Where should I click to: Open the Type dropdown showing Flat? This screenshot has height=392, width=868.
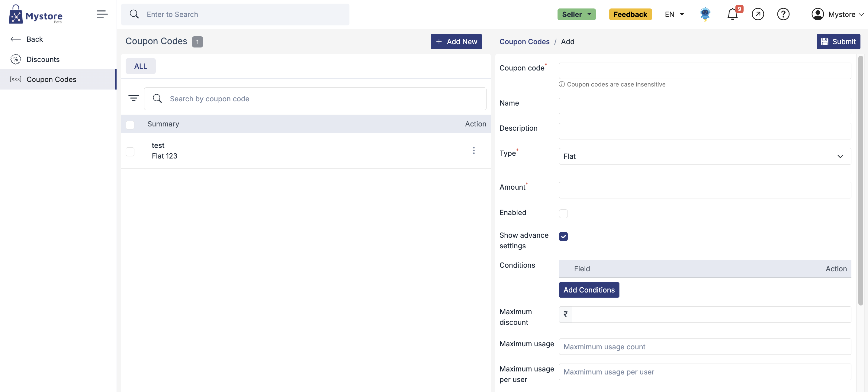coord(705,156)
